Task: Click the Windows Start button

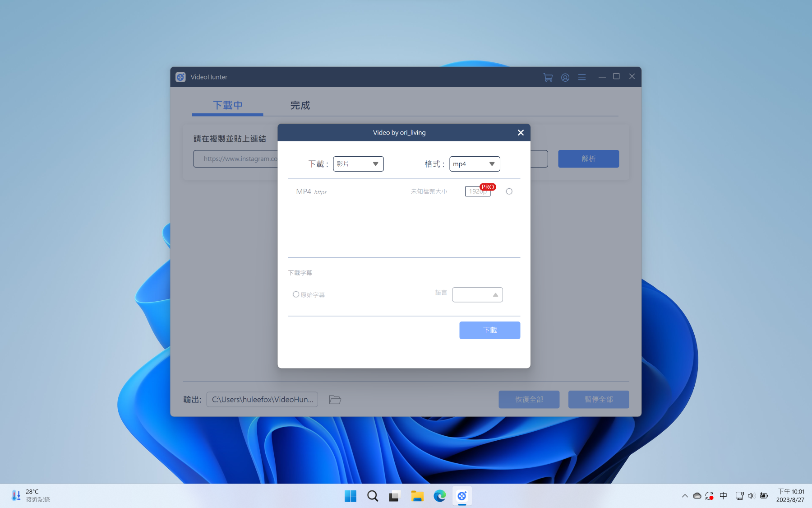Action: (x=350, y=496)
